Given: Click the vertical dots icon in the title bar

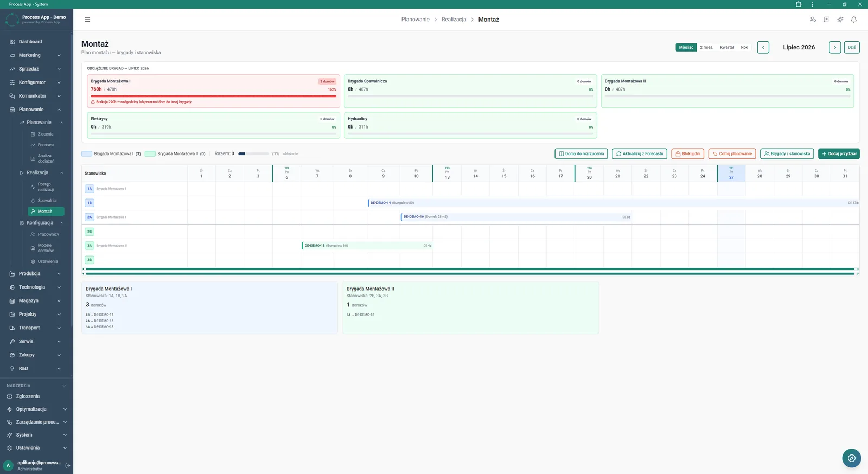Looking at the screenshot, I should click(x=812, y=4).
